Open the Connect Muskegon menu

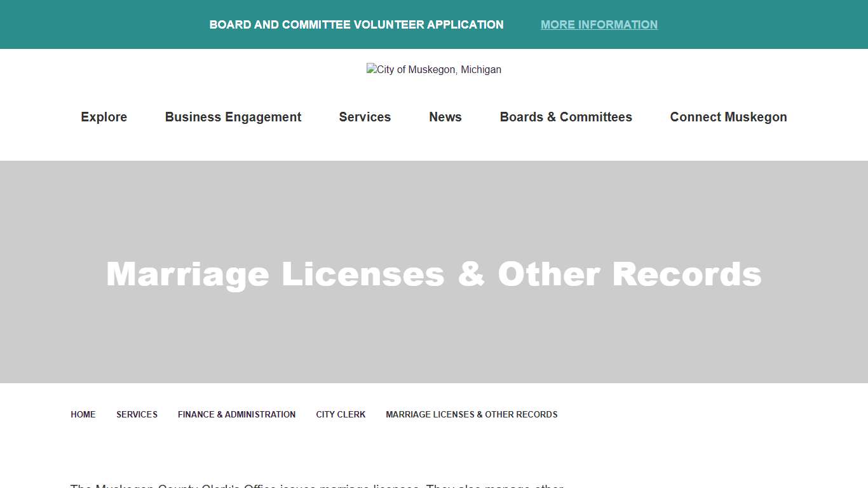(x=728, y=117)
